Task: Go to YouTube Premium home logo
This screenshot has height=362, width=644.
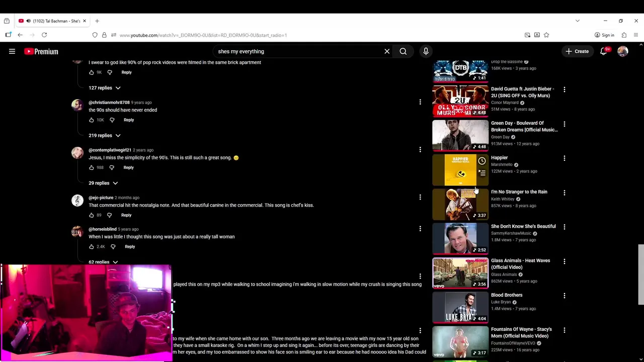Action: coord(41,51)
